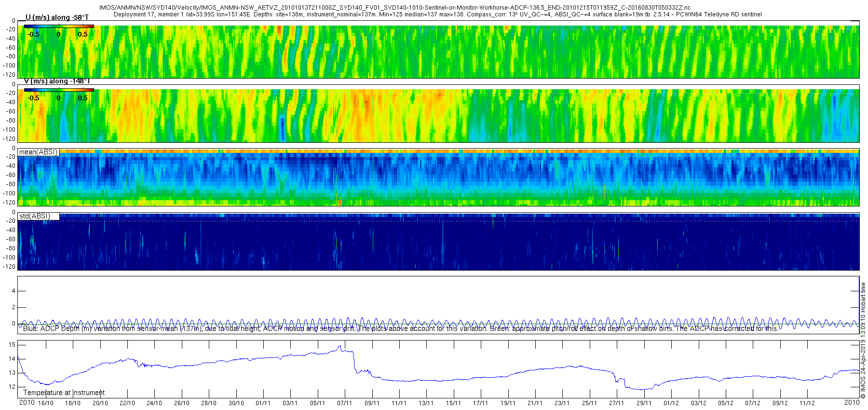Viewport: 868px width, 410px height.
Task: Click the '28/10' date tick label
Action: (209, 403)
